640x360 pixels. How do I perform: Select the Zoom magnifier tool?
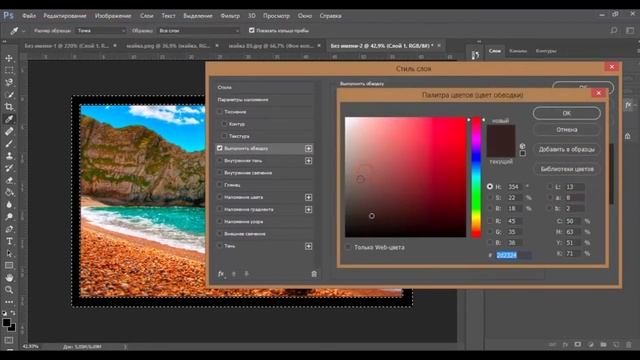pos(9,290)
